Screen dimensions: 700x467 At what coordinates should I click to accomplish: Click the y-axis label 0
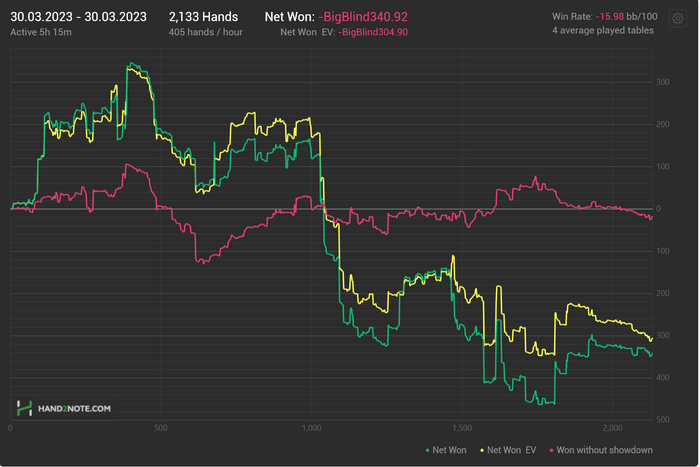coord(658,208)
